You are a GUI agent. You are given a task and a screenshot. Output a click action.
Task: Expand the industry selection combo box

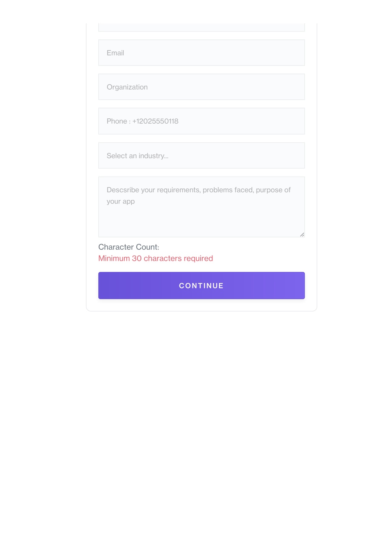pos(201,156)
